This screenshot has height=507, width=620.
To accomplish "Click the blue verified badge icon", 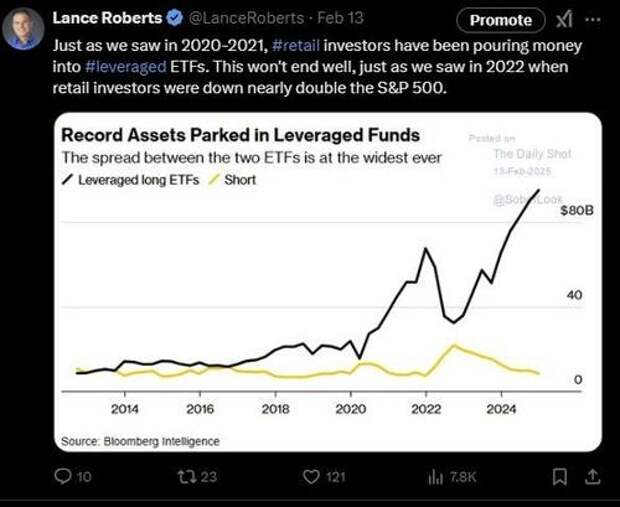I will (174, 18).
